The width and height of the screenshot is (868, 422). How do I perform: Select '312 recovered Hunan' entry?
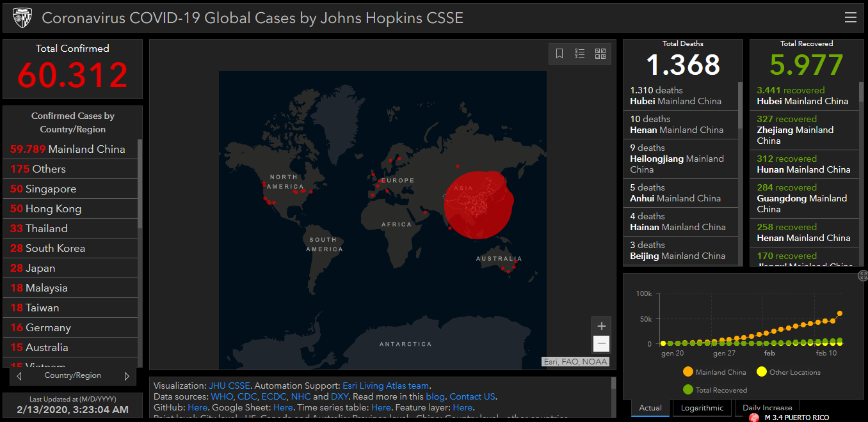tap(805, 164)
